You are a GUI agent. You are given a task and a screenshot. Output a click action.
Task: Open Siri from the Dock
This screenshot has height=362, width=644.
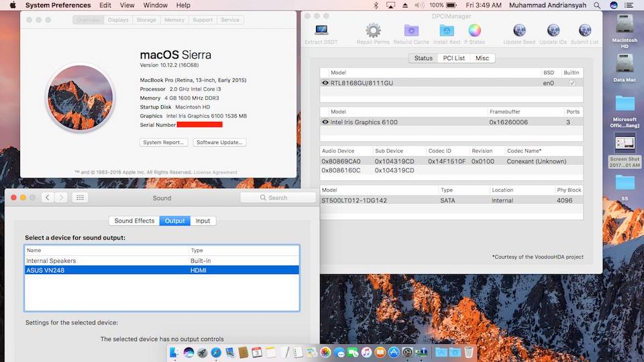(x=189, y=352)
